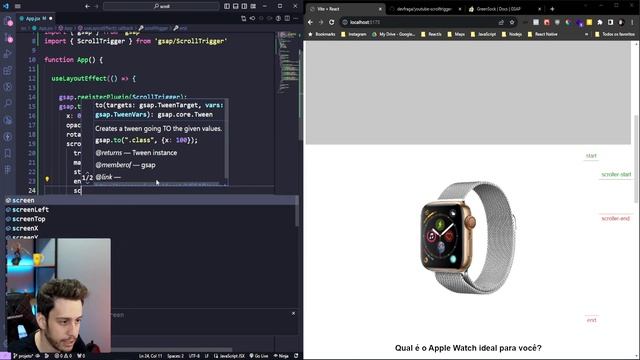The height and width of the screenshot is (360, 640).
Task: Close the VS Code notification with the X
Action: tap(293, 313)
